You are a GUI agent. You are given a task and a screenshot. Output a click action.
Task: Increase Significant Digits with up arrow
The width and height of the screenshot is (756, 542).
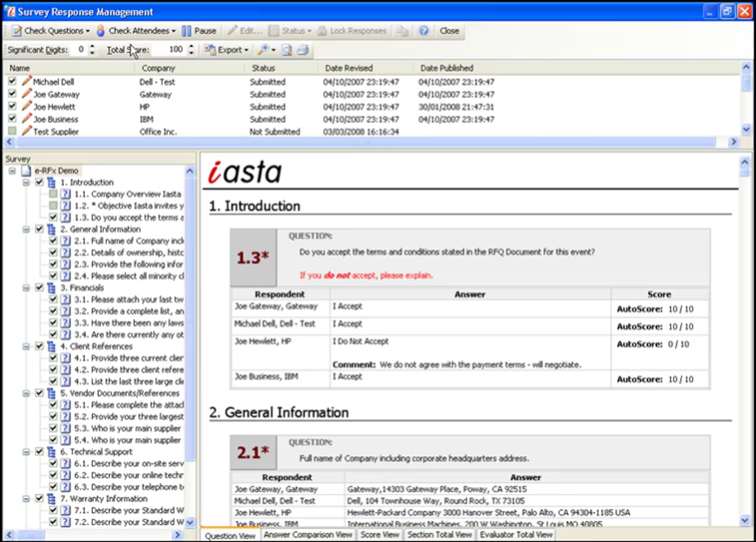pyautogui.click(x=92, y=47)
